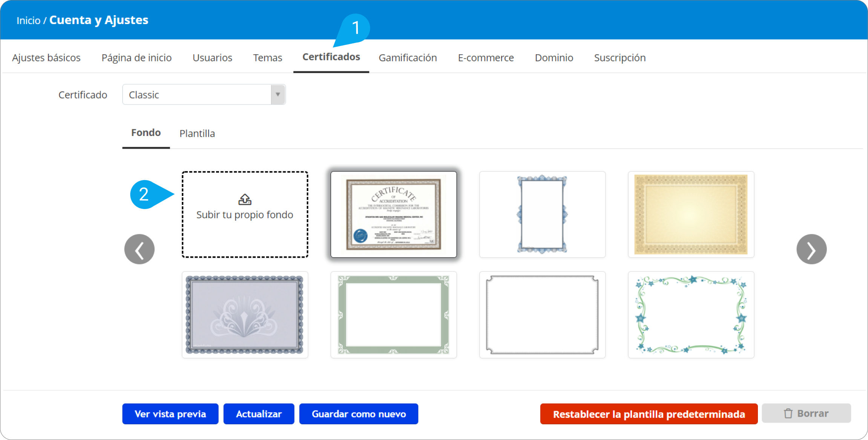Click Guardar como nuevo button
The height and width of the screenshot is (440, 868).
tap(359, 414)
